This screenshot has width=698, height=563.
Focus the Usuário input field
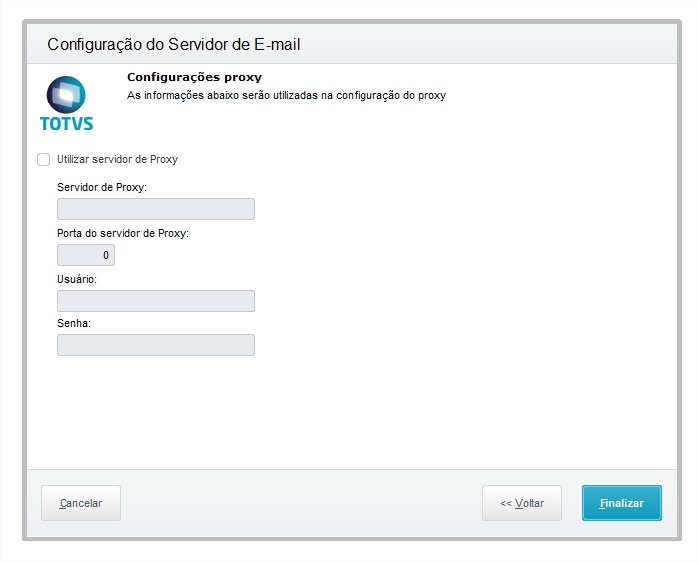click(x=155, y=301)
